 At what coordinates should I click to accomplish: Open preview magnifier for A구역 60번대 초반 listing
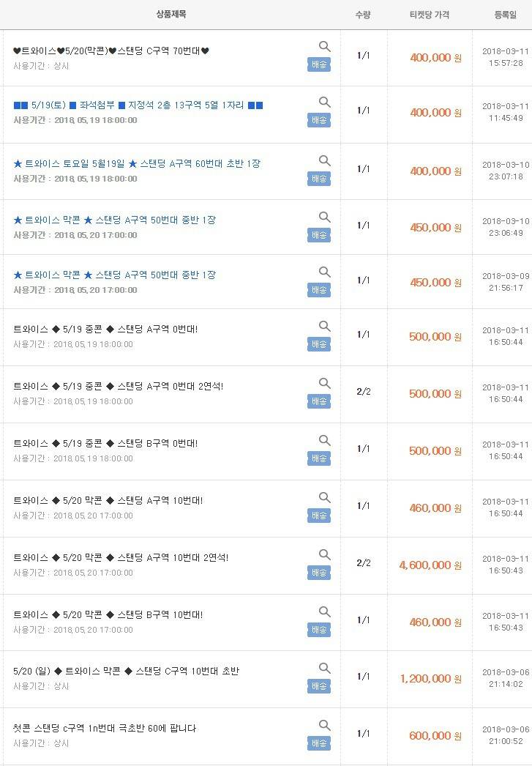coord(325,160)
